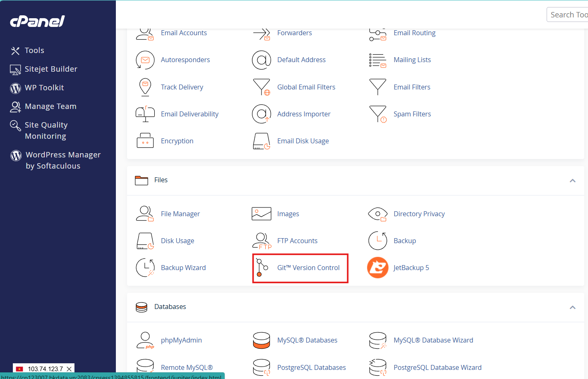Collapse the Databases section chevron
588x379 pixels.
[x=573, y=307]
